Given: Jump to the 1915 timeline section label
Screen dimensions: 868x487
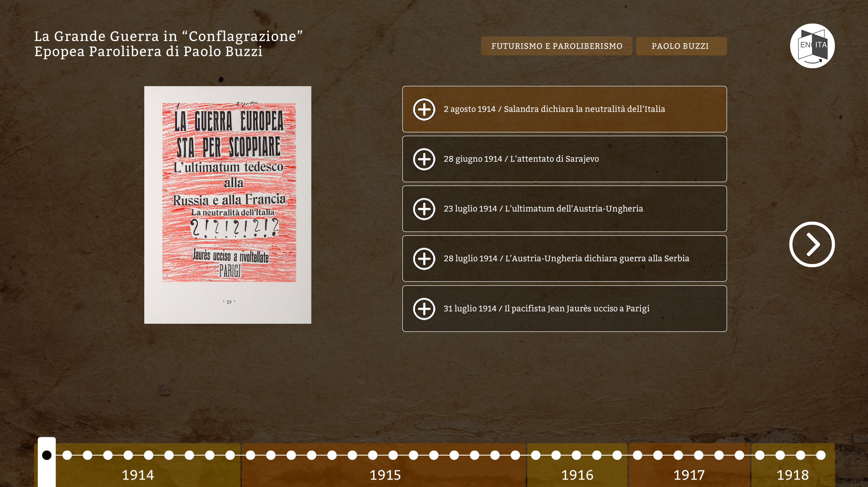Looking at the screenshot, I should coord(385,475).
